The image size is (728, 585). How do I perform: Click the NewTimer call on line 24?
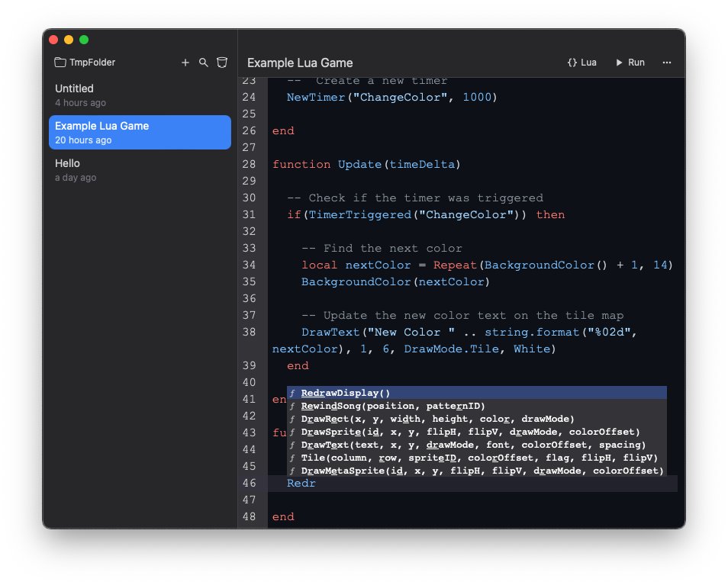392,97
